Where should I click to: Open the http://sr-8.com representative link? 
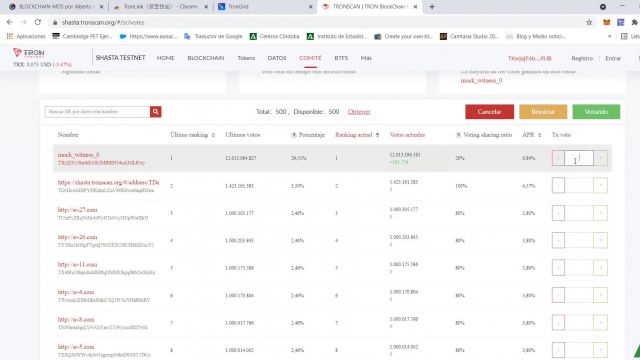pos(76,319)
